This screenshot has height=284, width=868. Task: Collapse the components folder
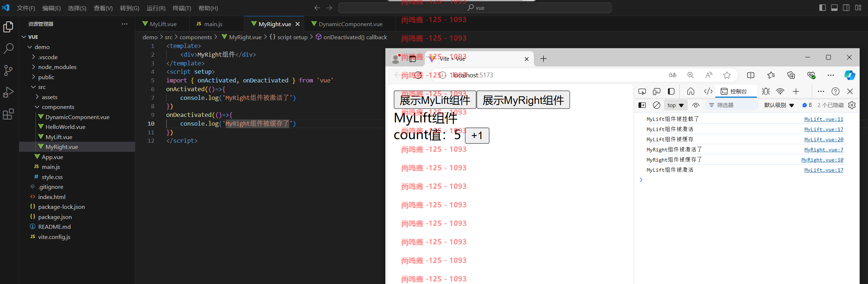37,107
